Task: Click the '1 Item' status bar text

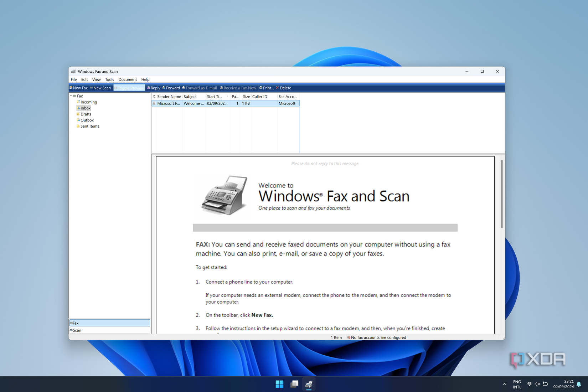Action: pos(336,337)
